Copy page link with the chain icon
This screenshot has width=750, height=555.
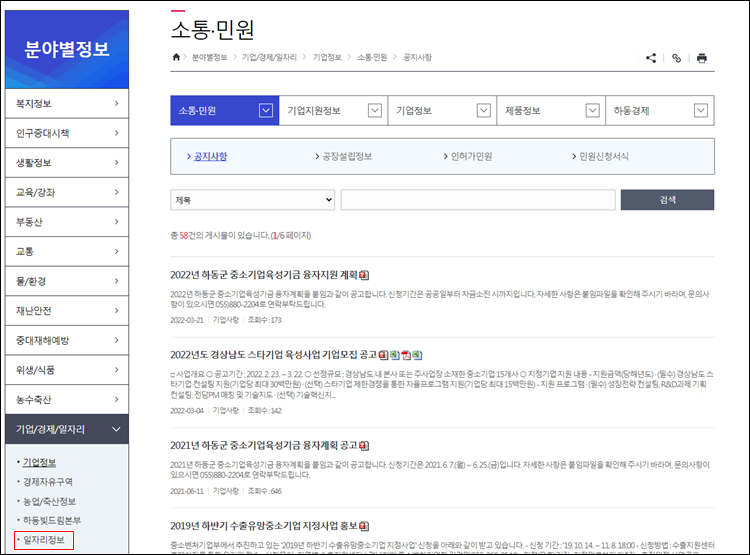pyautogui.click(x=676, y=58)
